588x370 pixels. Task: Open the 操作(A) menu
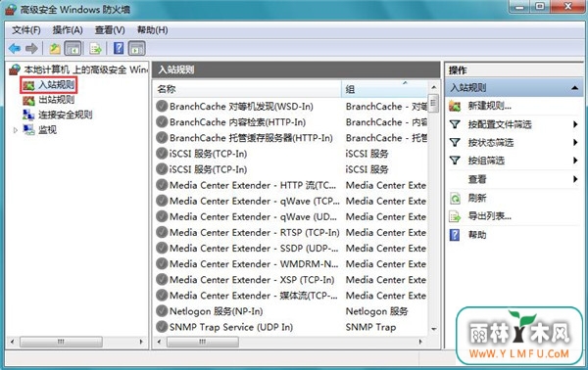point(68,30)
